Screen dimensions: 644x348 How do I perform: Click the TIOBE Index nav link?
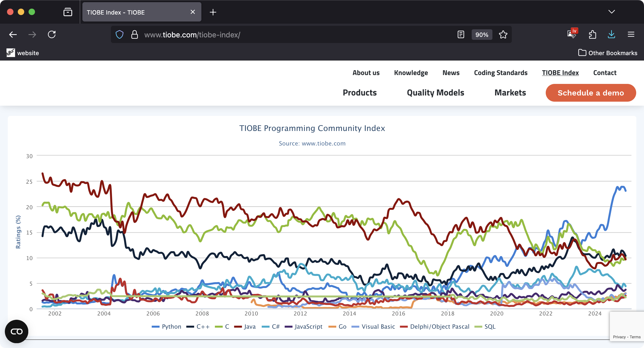tap(560, 73)
